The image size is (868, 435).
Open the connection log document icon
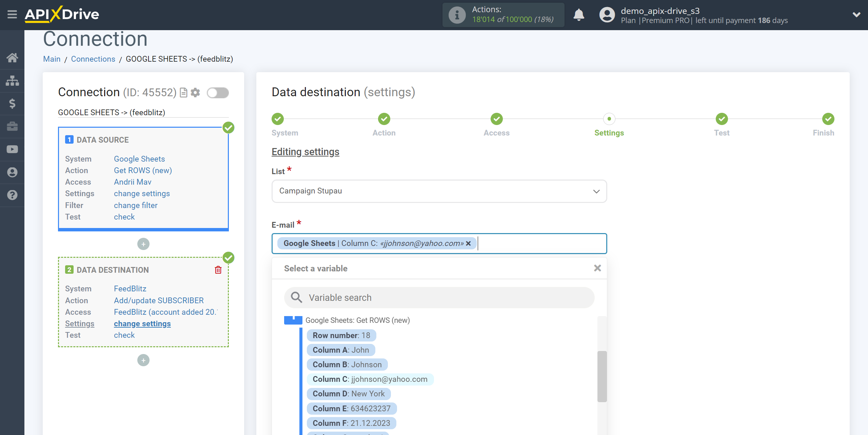pyautogui.click(x=183, y=92)
